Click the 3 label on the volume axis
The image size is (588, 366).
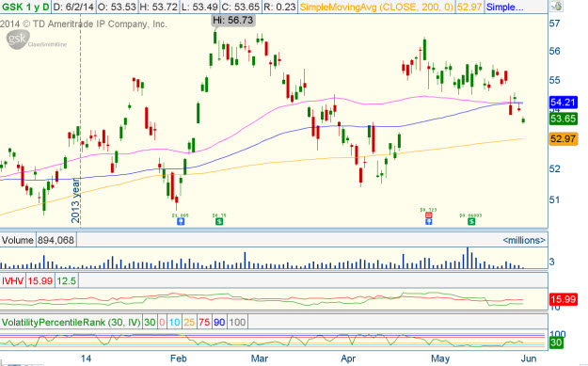click(x=552, y=262)
